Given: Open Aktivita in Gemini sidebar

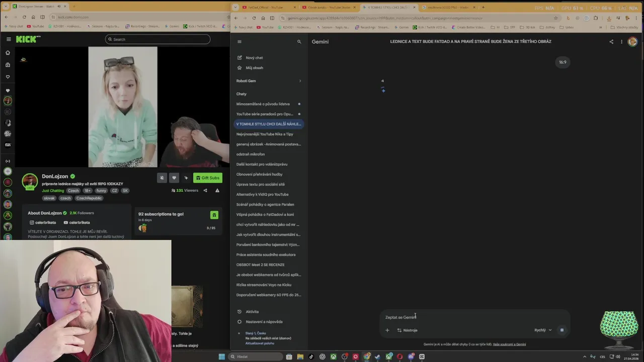Looking at the screenshot, I should tap(248, 312).
